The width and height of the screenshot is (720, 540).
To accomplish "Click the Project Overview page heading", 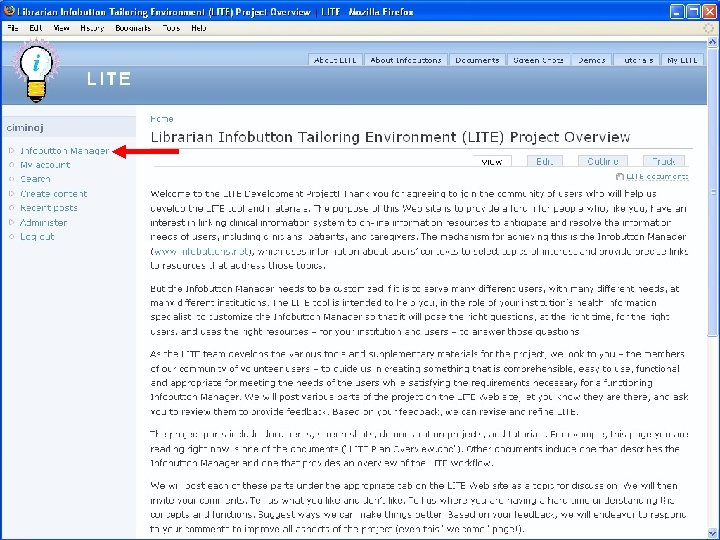I will click(x=390, y=137).
